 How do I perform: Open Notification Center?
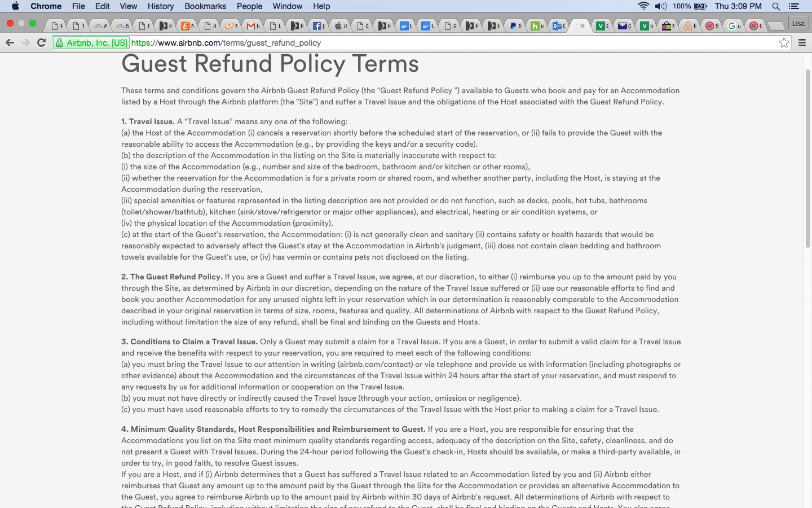pos(794,6)
